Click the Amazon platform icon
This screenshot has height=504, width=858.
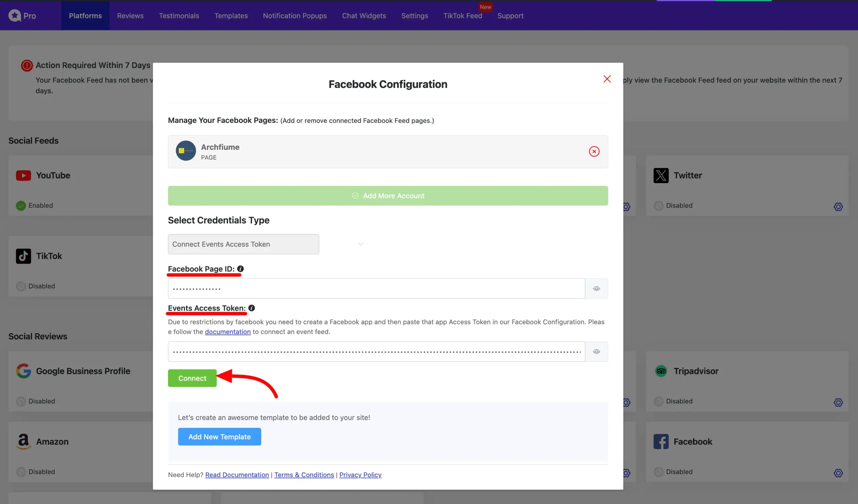coord(23,441)
